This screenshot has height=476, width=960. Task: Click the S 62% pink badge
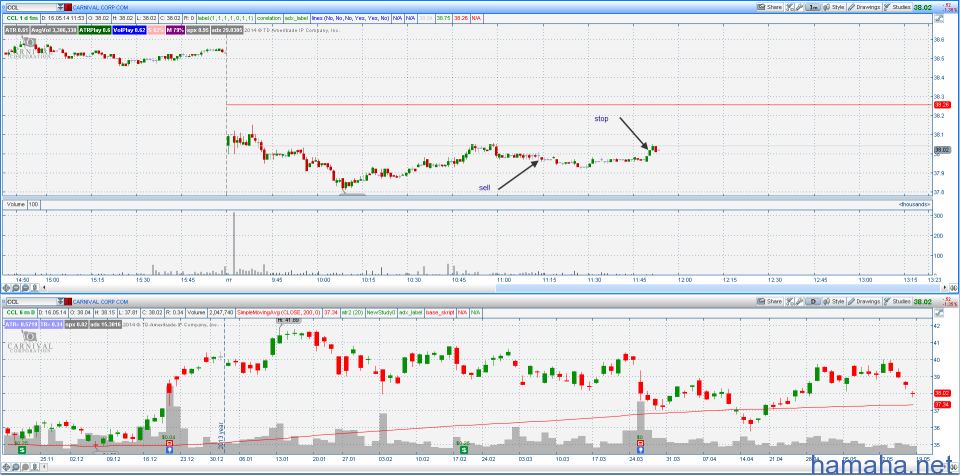click(x=156, y=30)
